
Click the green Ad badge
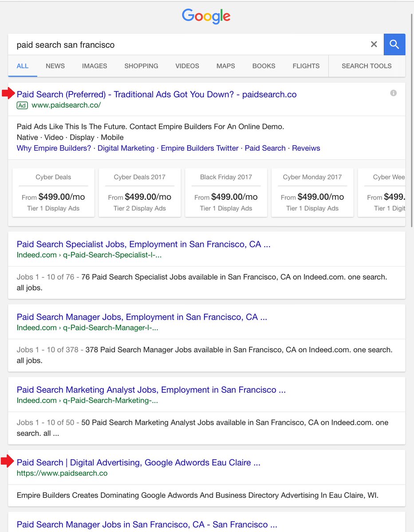[22, 105]
